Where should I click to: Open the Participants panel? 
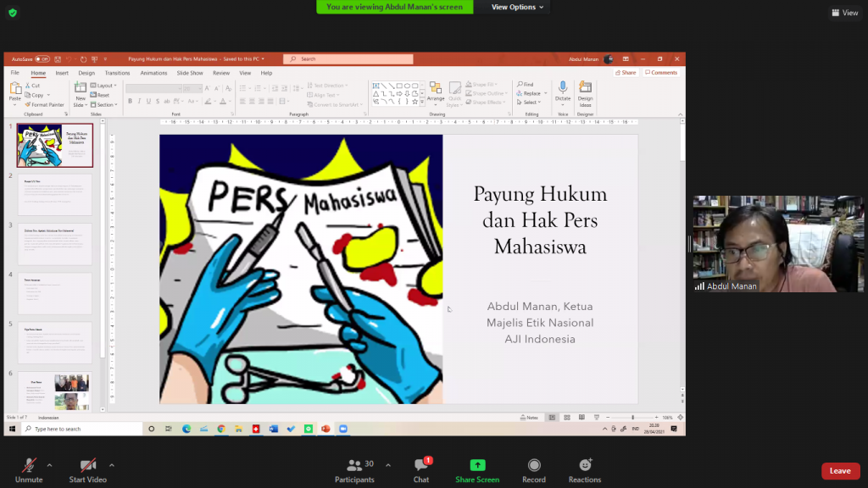click(354, 466)
